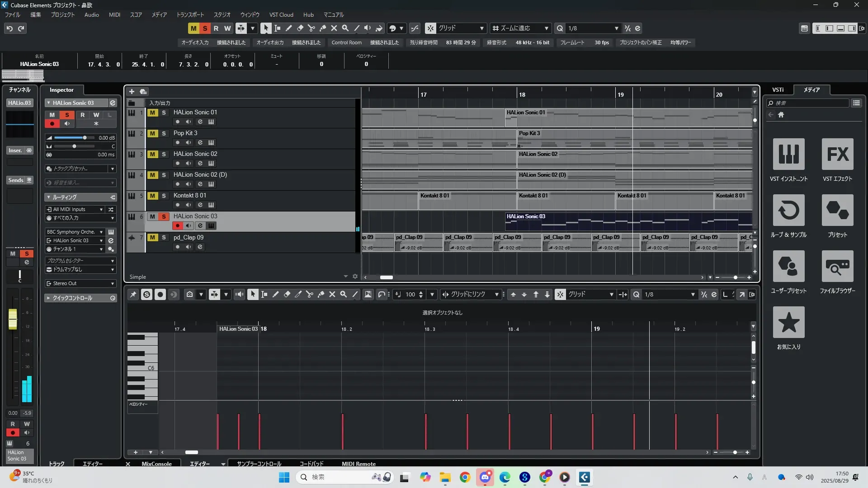Adjust the inspector track volume slider
The image size is (868, 488).
[x=84, y=137]
